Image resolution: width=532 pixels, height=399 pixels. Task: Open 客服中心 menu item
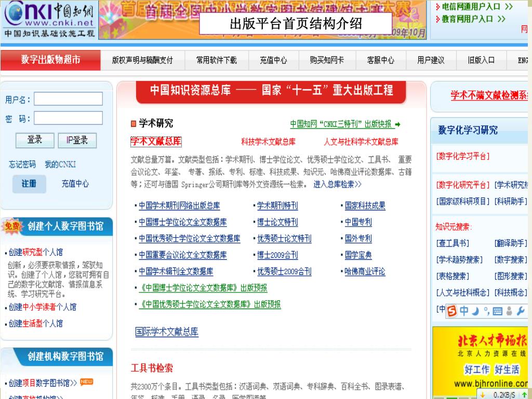381,60
